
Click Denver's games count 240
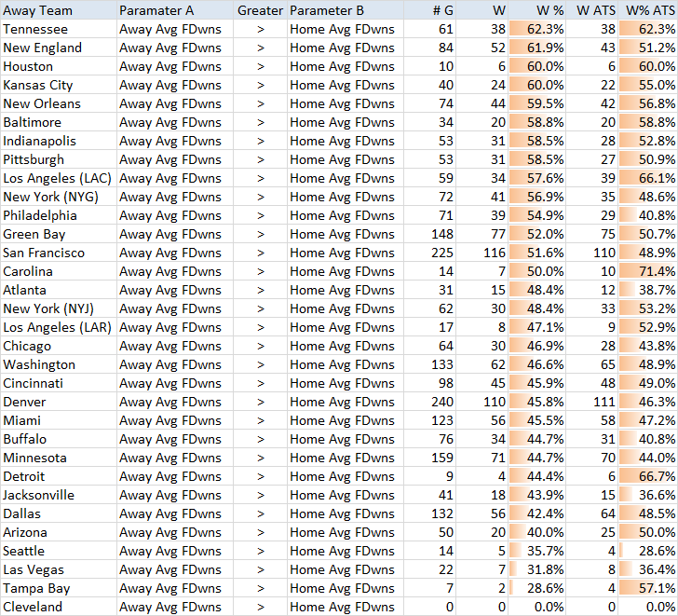(430, 402)
